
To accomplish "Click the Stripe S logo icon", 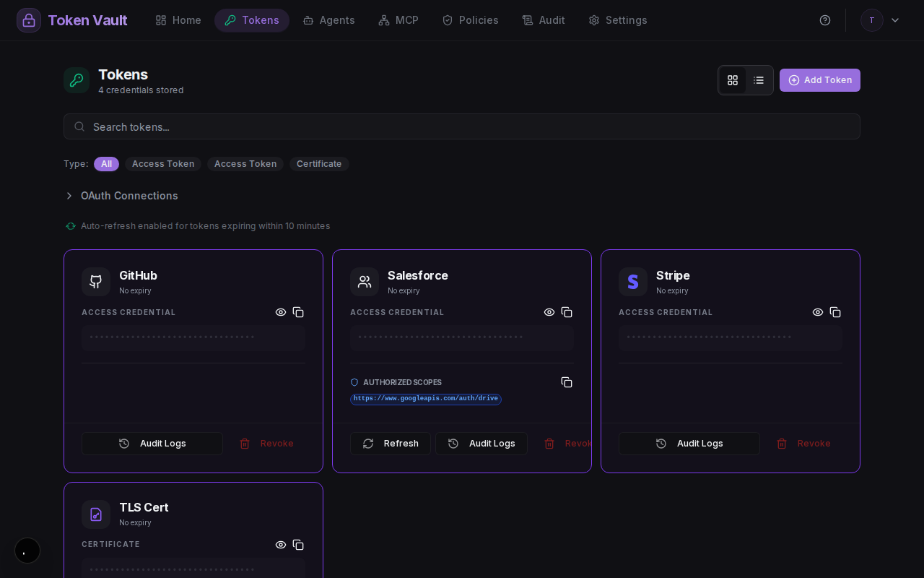I will [633, 282].
